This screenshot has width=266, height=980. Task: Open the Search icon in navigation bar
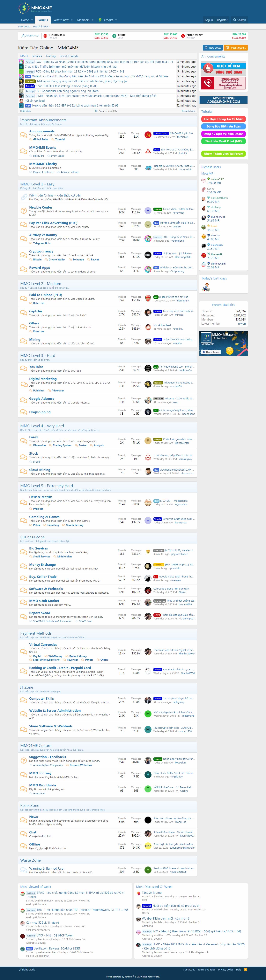[x=240, y=20]
